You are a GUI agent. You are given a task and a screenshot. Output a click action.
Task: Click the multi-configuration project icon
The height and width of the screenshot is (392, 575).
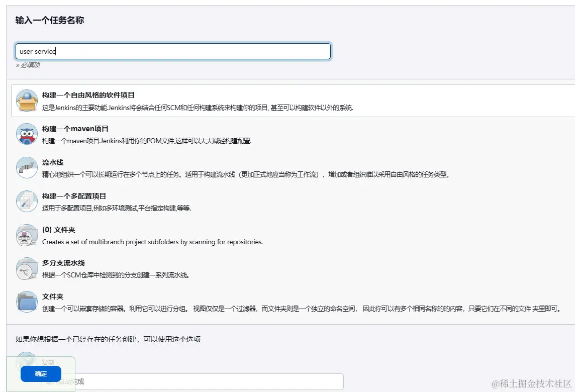point(27,202)
